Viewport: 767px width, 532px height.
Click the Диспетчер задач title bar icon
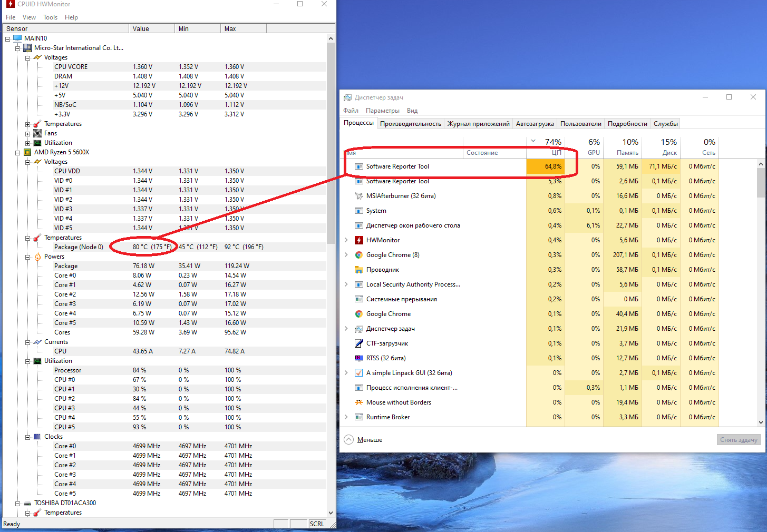pos(348,97)
